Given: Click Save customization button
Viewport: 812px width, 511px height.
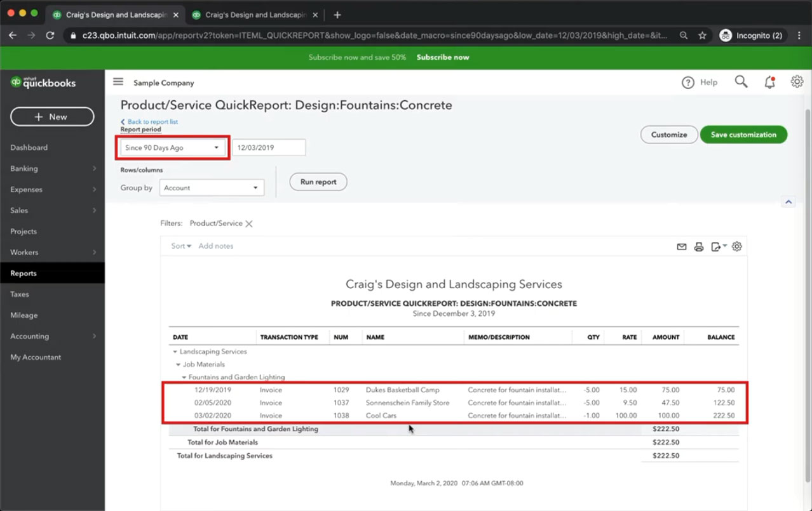Looking at the screenshot, I should tap(743, 135).
